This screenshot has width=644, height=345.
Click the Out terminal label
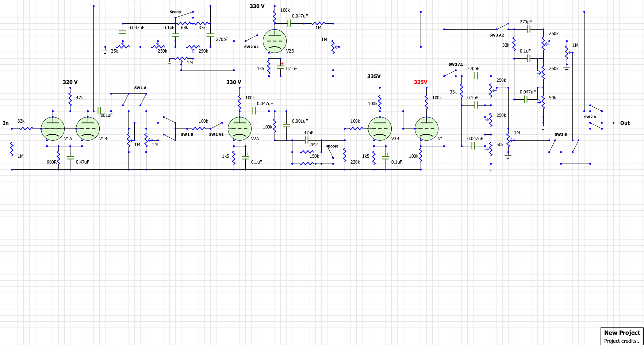pos(625,123)
